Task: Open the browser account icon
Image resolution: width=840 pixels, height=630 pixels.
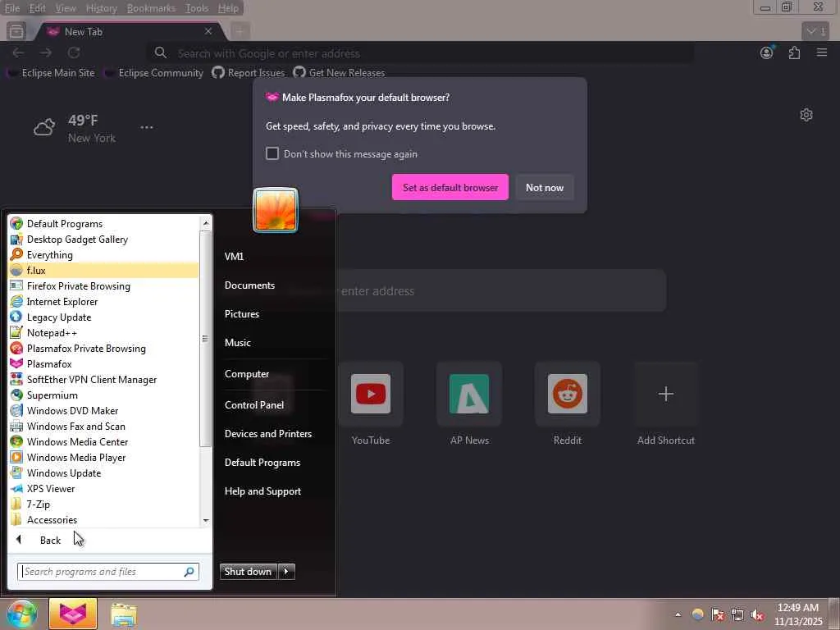Action: point(767,52)
